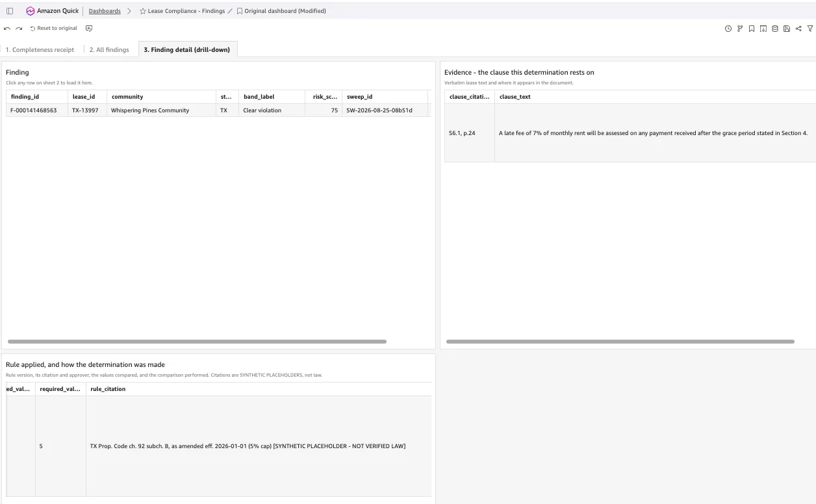Image resolution: width=816 pixels, height=504 pixels.
Task: Reset the dashboard to original
Action: (54, 29)
